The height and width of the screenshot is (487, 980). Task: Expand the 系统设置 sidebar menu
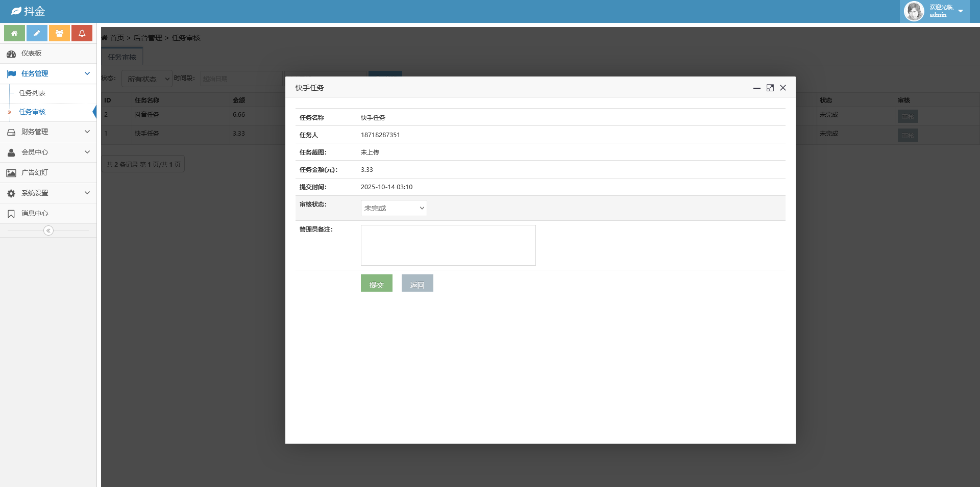[48, 193]
